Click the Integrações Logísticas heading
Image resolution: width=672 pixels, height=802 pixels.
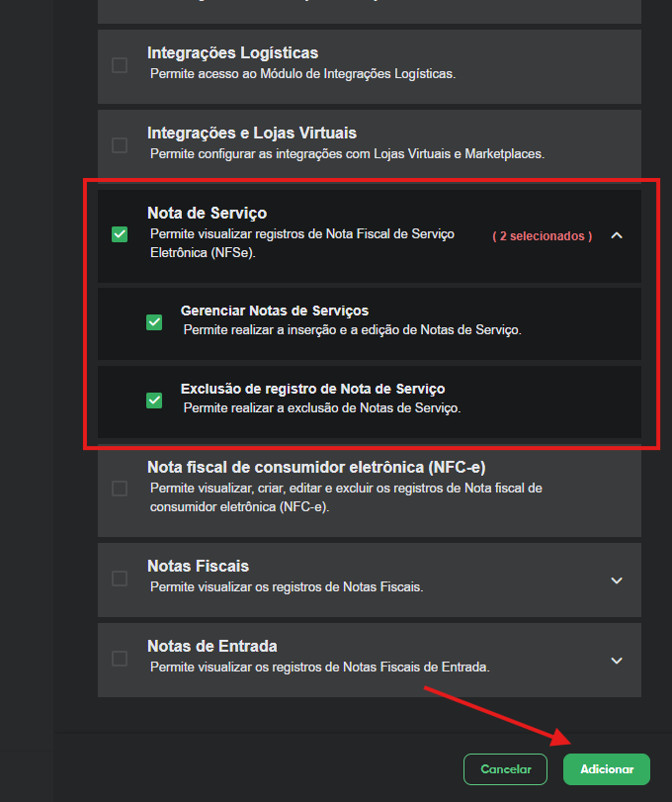232,53
